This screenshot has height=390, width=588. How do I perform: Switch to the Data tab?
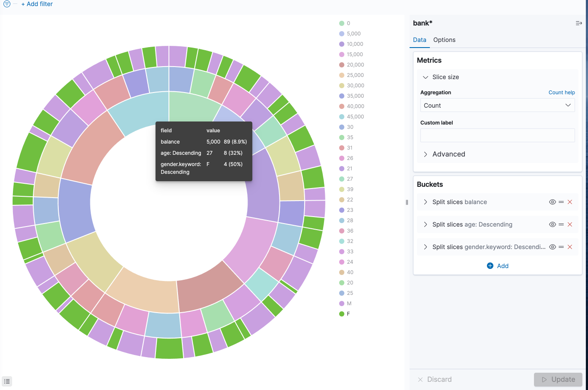(420, 40)
